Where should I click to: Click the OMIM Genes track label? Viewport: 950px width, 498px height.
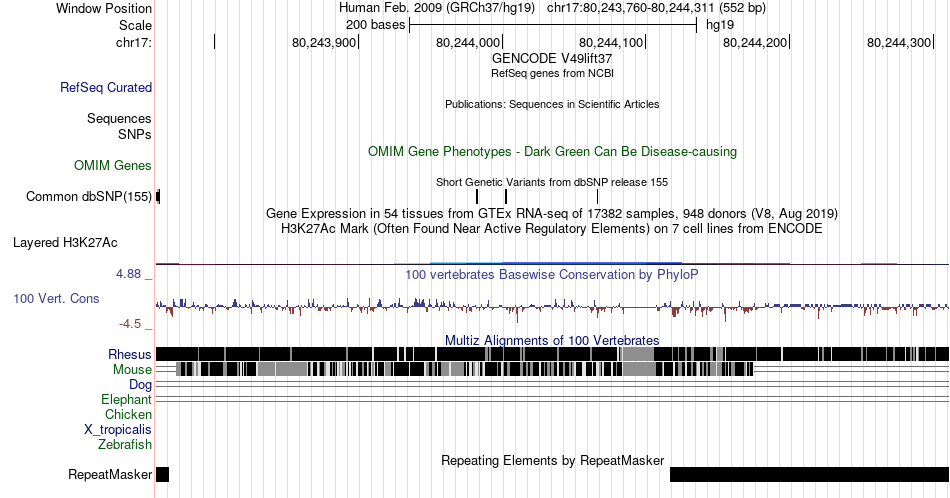pos(113,165)
